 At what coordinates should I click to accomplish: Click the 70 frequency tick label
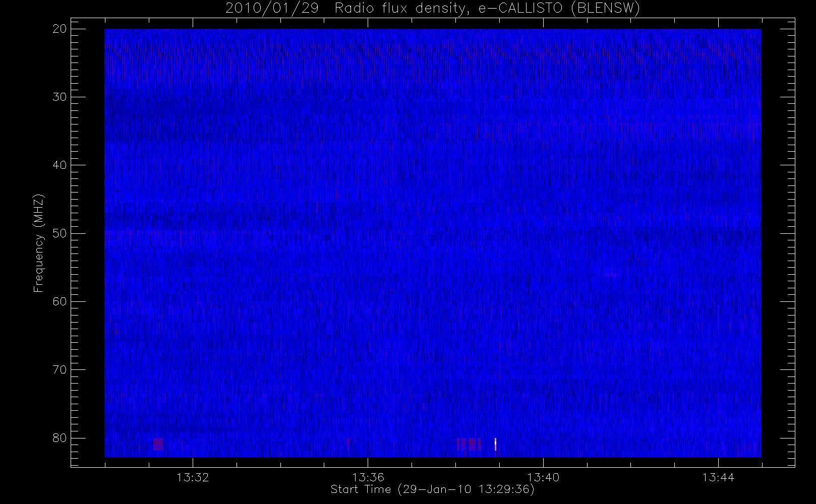click(x=60, y=369)
